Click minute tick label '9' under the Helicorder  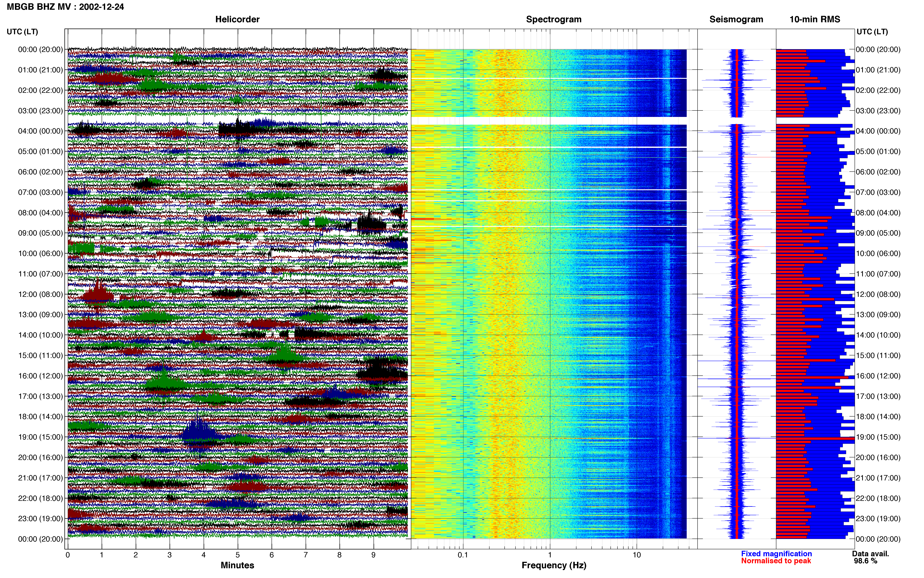pos(373,555)
